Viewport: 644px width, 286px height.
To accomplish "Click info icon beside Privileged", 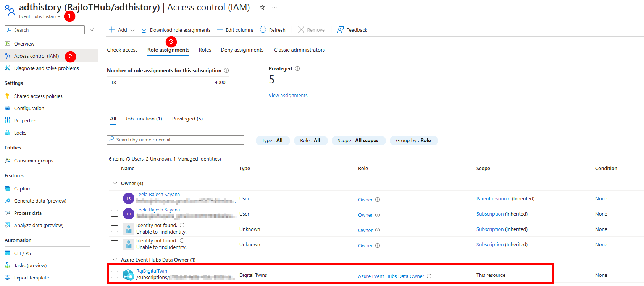I will click(x=297, y=68).
